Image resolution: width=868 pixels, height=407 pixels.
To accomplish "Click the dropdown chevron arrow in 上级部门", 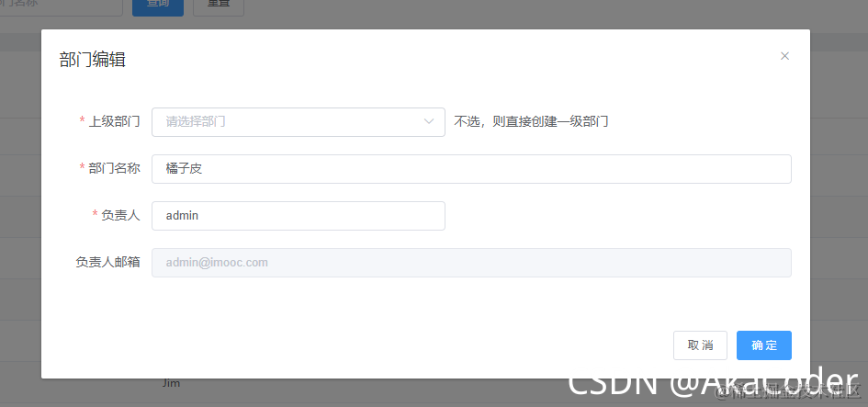I will tap(428, 122).
